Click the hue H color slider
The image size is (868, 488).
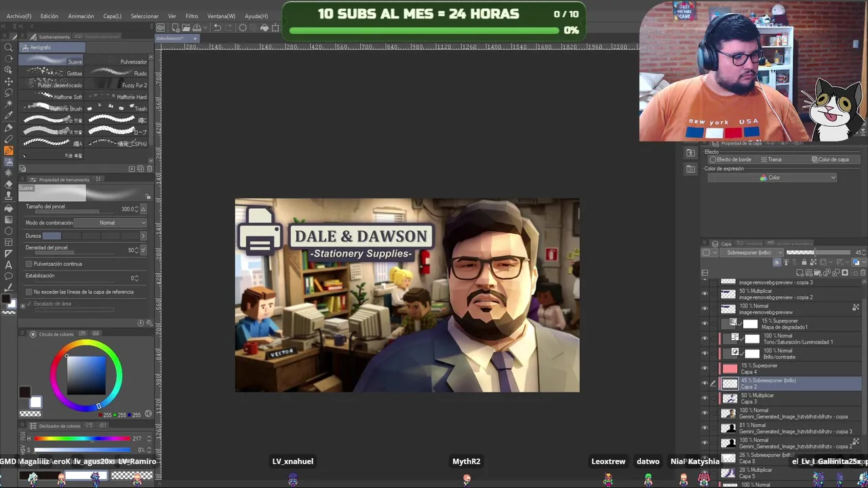(x=81, y=439)
